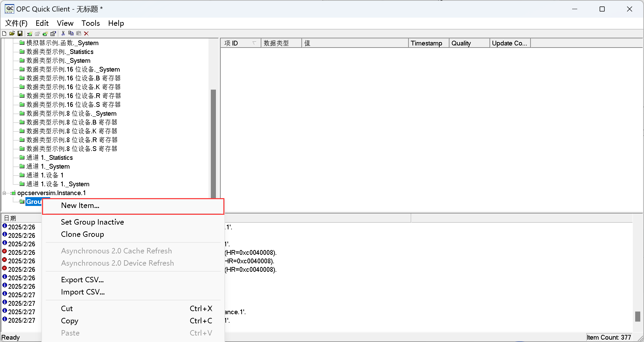Open the View menu

coord(65,23)
